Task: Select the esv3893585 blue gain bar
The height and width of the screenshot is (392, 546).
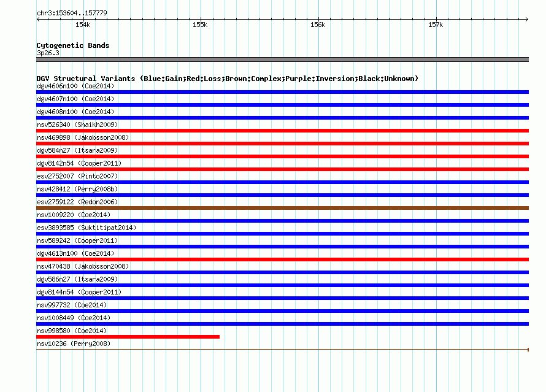Action: click(282, 234)
